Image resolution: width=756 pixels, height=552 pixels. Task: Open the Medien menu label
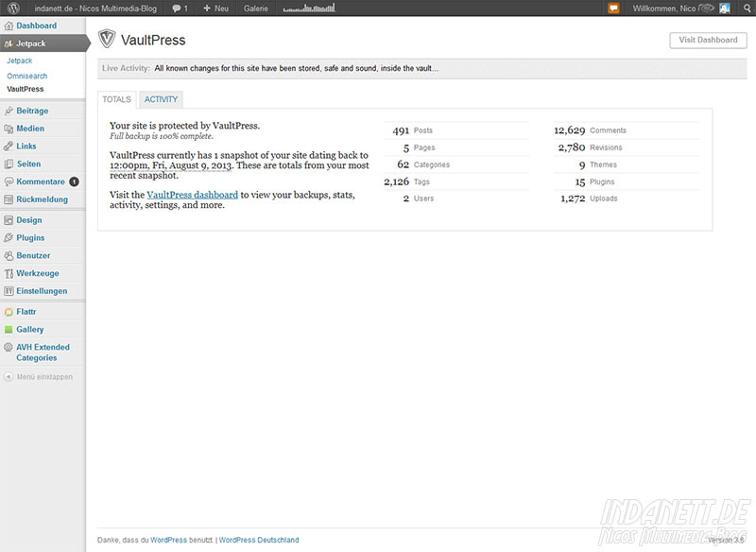[x=30, y=129]
